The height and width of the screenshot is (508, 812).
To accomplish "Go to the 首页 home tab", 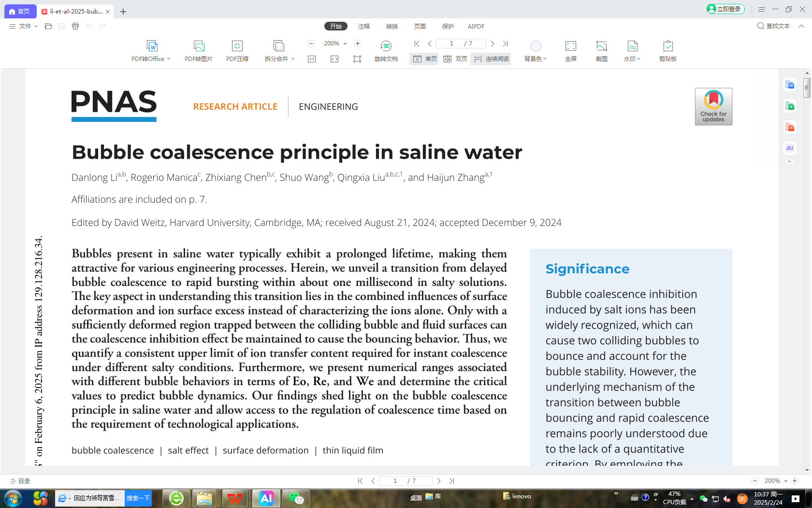I will (20, 11).
